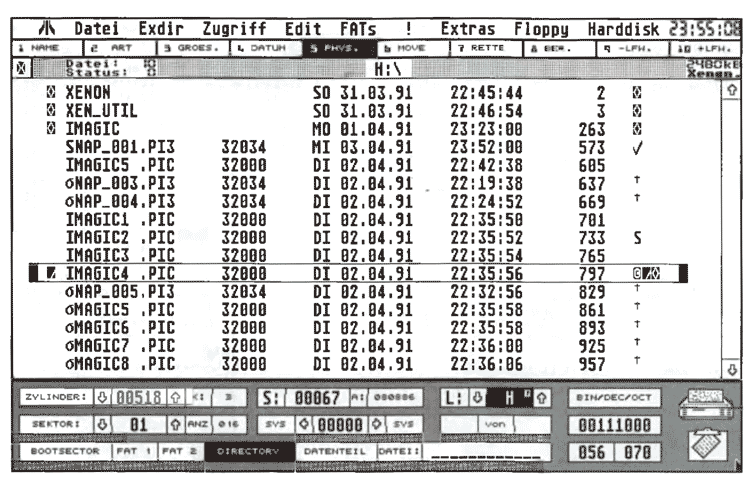This screenshot has height=480, width=750.
Task: Click the checkmark on SNAP_001.PI3 row
Action: (637, 149)
